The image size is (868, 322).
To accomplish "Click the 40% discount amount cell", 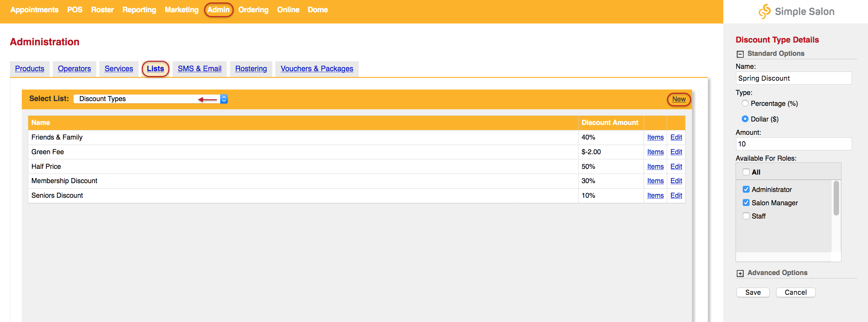I will 611,137.
